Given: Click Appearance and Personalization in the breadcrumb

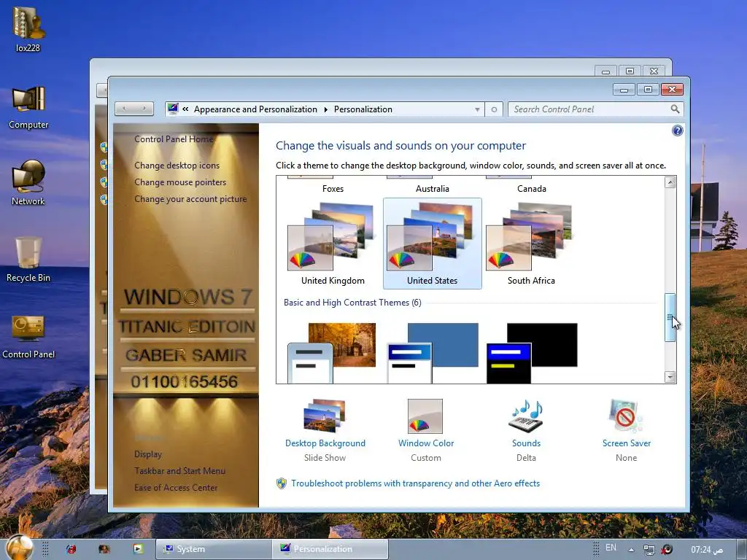Looking at the screenshot, I should click(255, 109).
